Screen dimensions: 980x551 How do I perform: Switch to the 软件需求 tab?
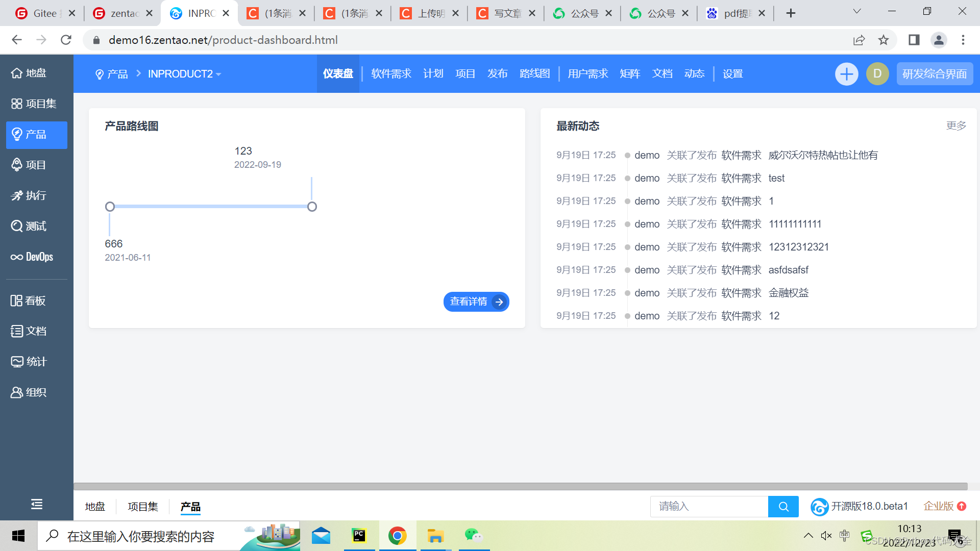pos(390,73)
